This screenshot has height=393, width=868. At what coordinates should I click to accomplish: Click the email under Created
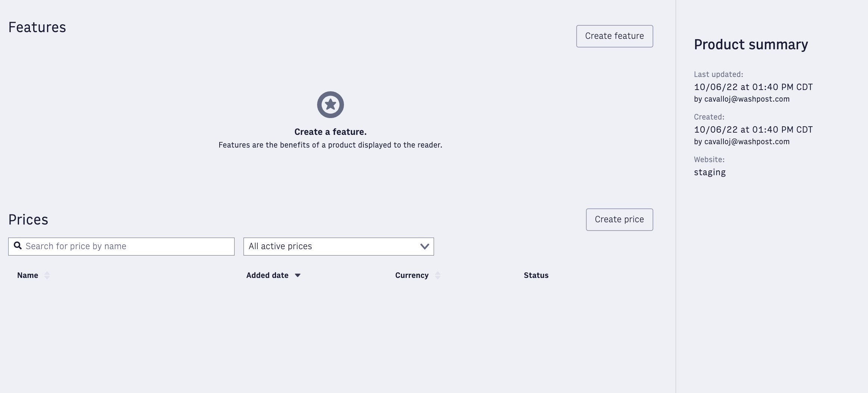tap(747, 142)
